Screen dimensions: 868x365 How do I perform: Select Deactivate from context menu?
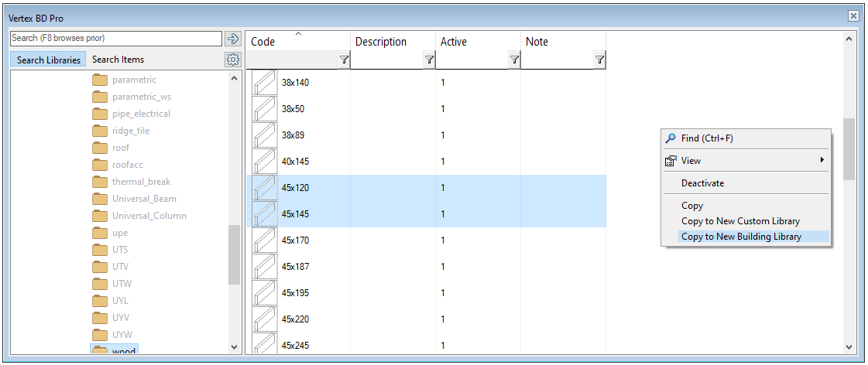pyautogui.click(x=702, y=183)
